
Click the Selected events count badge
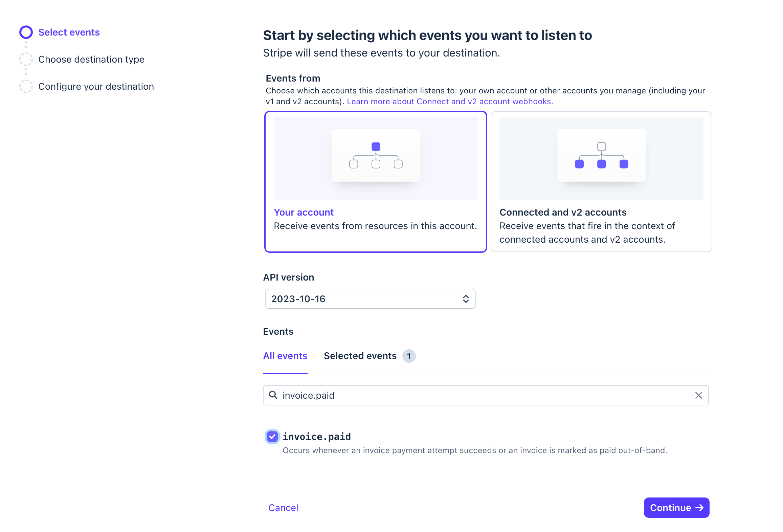(x=409, y=356)
